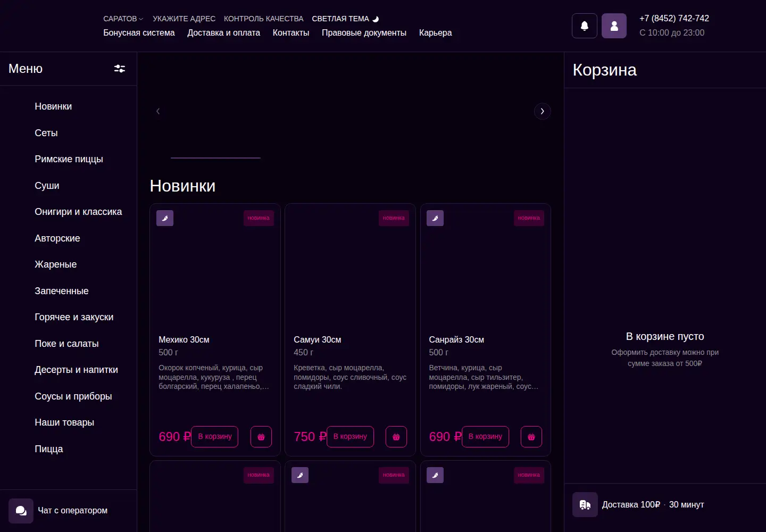Open Сеты menu category
Viewport: 766px width, 532px height.
(46, 133)
